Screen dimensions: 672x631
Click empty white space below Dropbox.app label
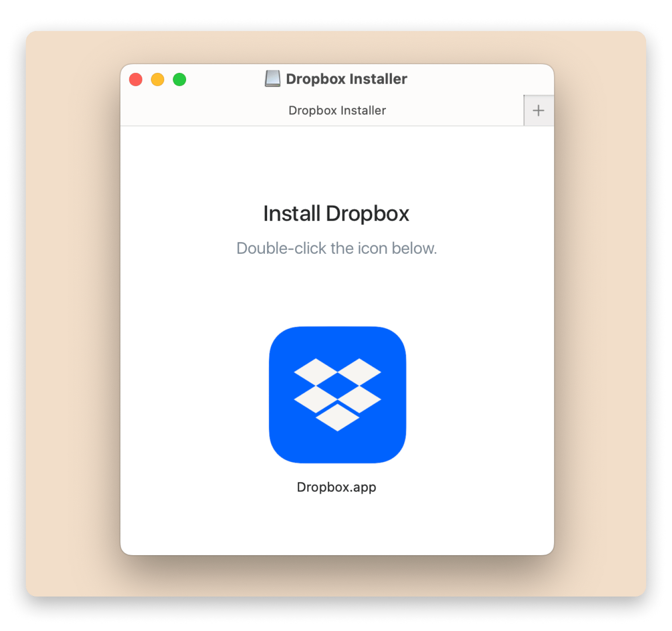click(336, 526)
